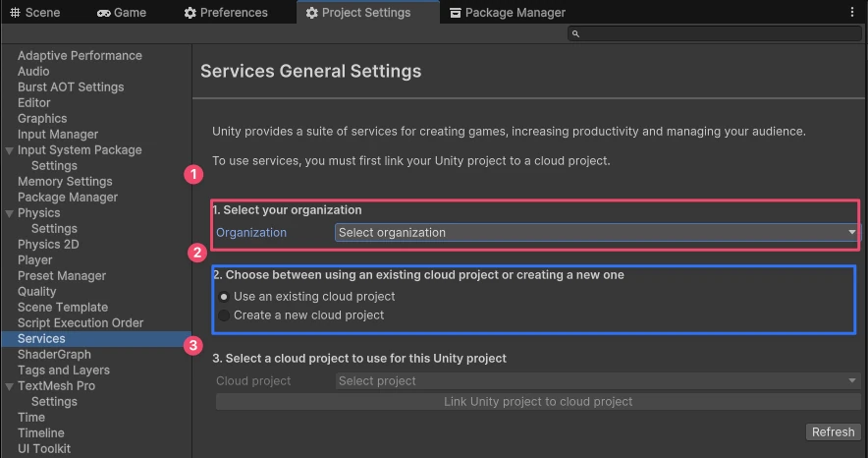Select Services in the settings list
Viewport: 868px width, 458px height.
coord(96,339)
